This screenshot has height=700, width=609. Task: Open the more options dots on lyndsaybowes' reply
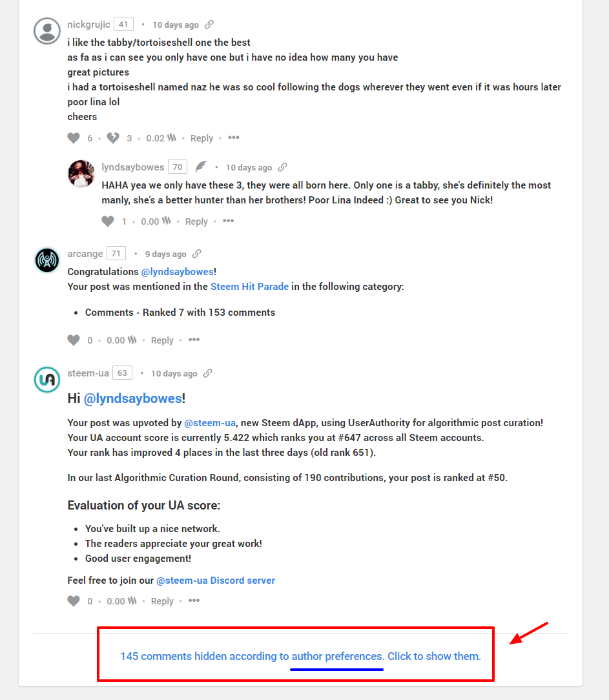tap(228, 221)
